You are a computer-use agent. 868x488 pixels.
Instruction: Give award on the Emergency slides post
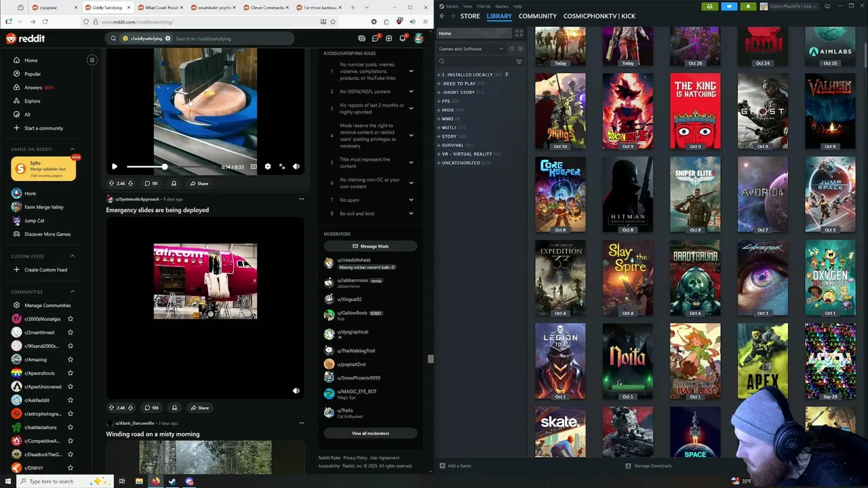[174, 408]
